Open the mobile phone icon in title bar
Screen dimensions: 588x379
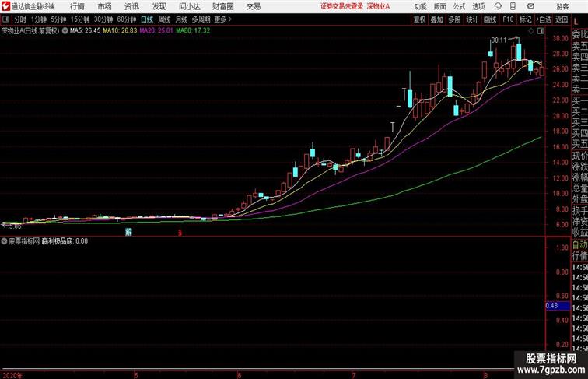[513, 6]
